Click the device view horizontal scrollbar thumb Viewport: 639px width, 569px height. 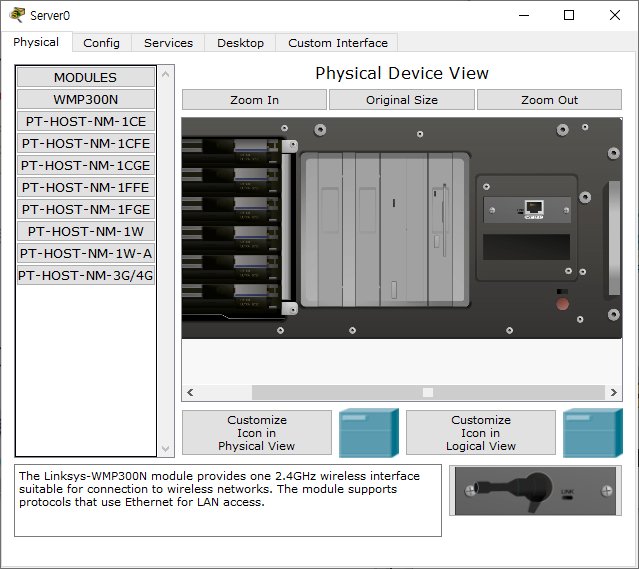(x=428, y=393)
